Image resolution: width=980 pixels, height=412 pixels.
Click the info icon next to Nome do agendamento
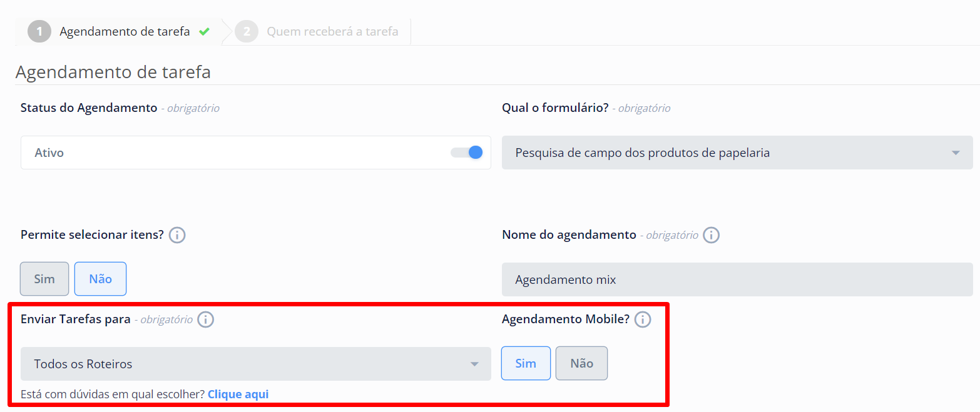(x=711, y=235)
